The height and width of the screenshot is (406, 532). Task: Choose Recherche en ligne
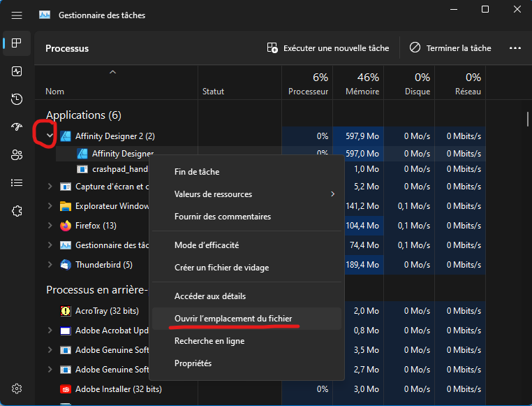246,341
